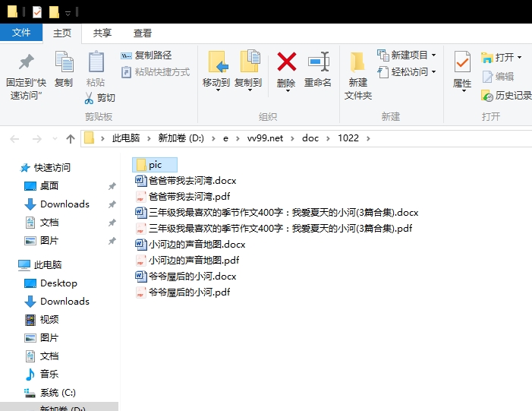Open recent locations dropdown near navigation arrows
Screen dimensions: 532x411
[x=55, y=138]
